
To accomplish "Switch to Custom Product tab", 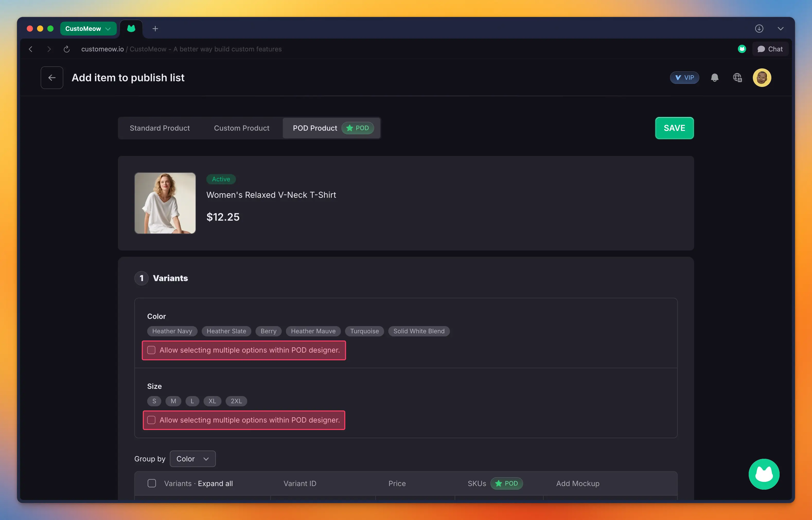I will (242, 128).
